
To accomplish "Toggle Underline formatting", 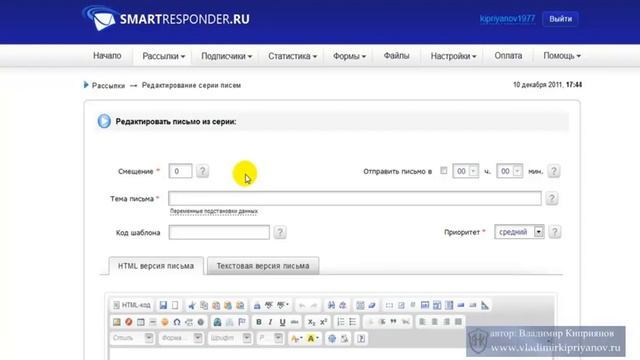I will 282,322.
